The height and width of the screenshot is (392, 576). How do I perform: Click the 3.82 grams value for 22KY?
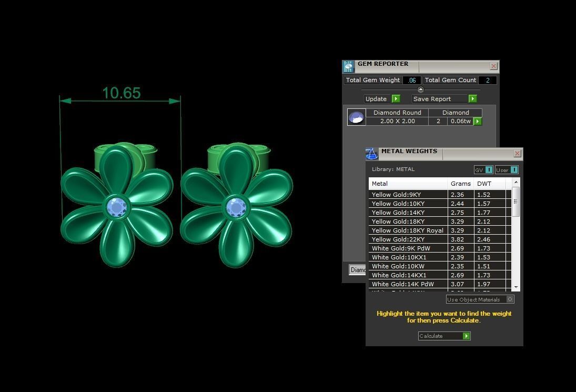[x=457, y=239]
